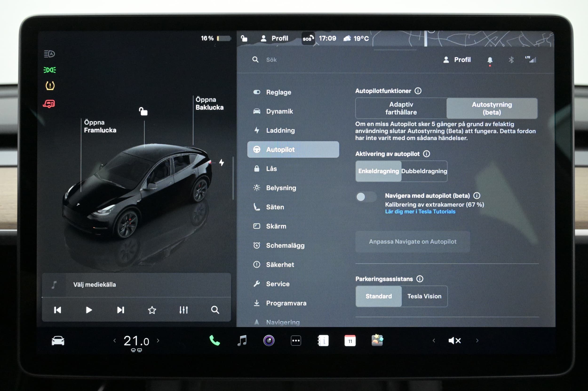Open the phone app in bottom bar

[x=215, y=341]
